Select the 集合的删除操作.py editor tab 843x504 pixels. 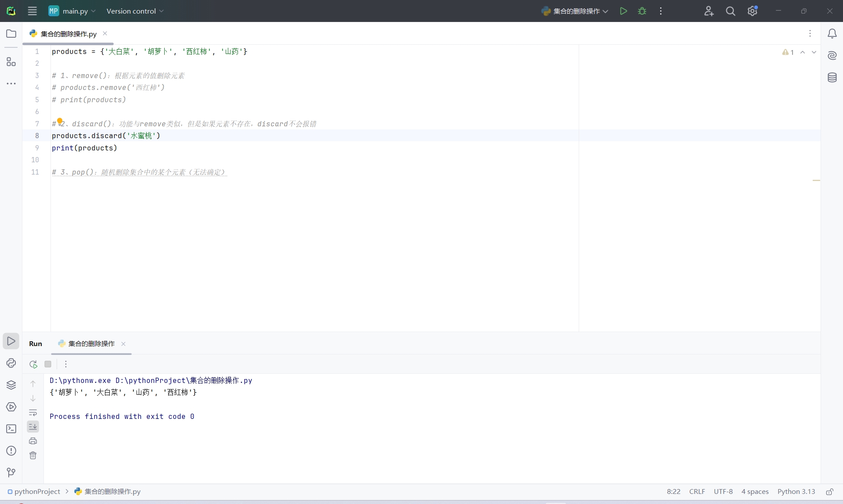pos(68,34)
